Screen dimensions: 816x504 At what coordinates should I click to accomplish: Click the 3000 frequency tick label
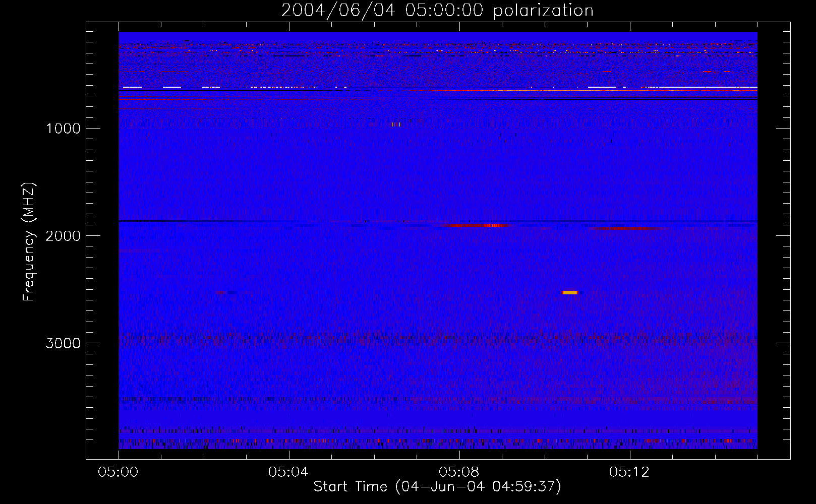(63, 343)
